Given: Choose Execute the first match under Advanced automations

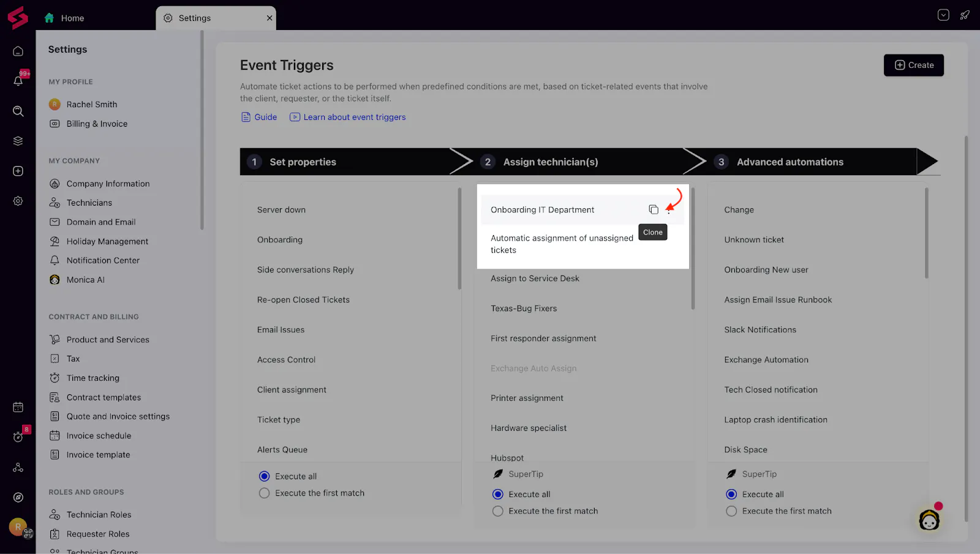Looking at the screenshot, I should pos(731,511).
